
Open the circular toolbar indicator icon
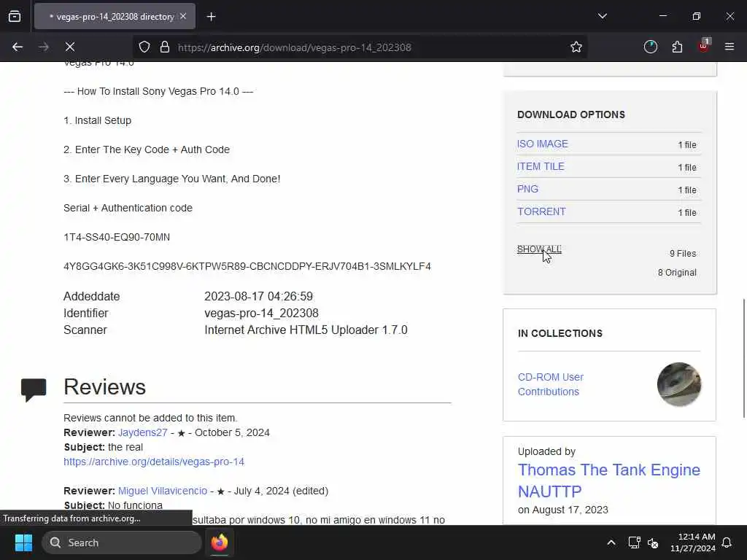pos(650,47)
